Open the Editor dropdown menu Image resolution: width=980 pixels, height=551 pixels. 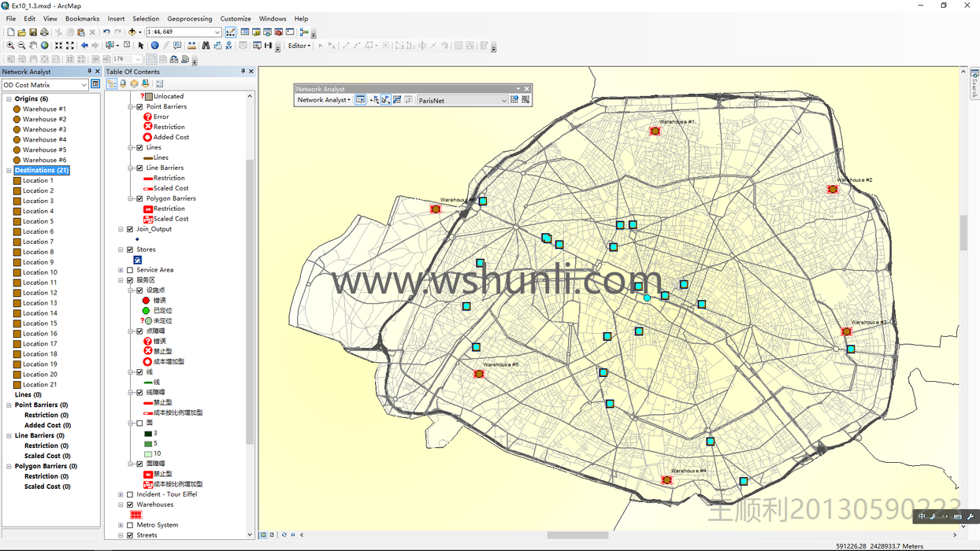[299, 46]
